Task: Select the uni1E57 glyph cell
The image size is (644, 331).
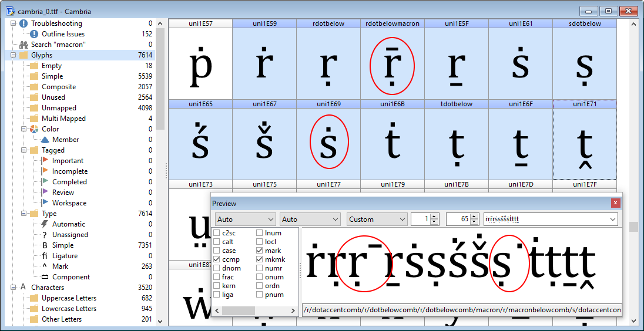Action: pyautogui.click(x=200, y=59)
